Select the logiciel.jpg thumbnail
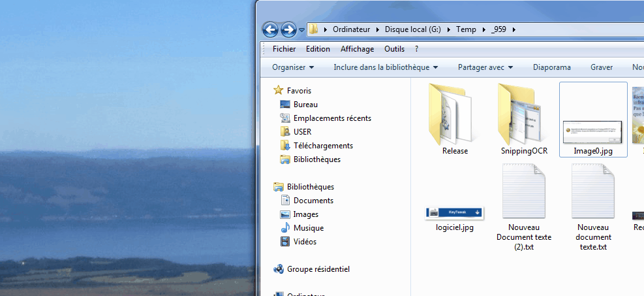This screenshot has width=644, height=296. coord(454,212)
